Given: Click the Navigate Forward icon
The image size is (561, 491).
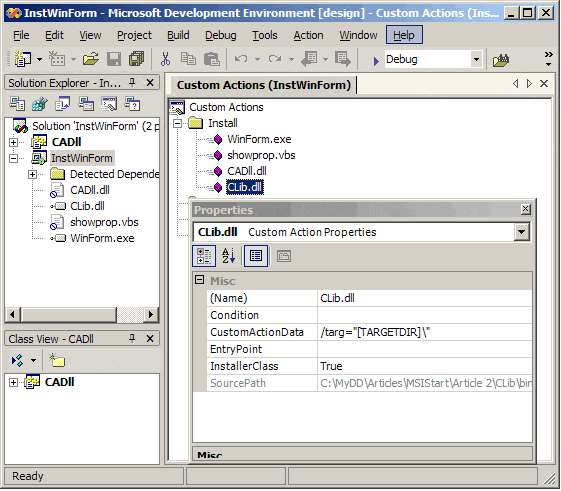Looking at the screenshot, I should (x=343, y=59).
